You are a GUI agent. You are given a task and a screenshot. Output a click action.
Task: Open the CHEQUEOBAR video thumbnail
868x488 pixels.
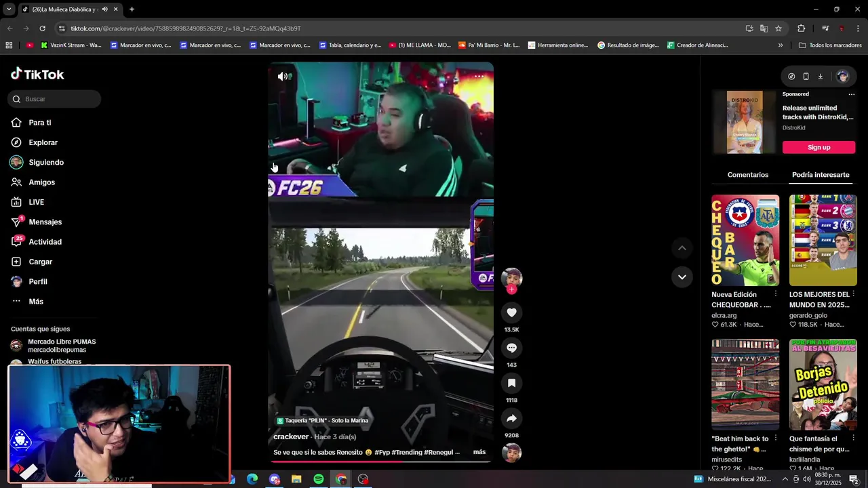tap(745, 241)
